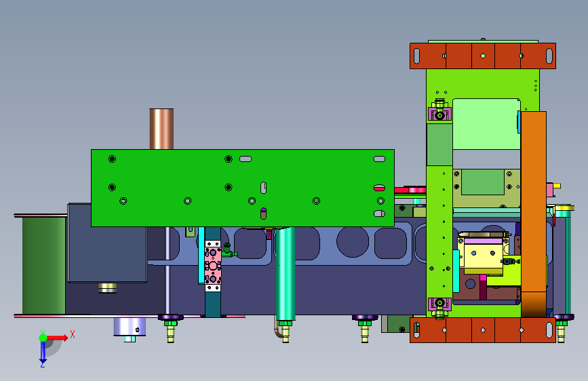
Task: Select the bottom red-brown bracket bar
Action: point(483,330)
